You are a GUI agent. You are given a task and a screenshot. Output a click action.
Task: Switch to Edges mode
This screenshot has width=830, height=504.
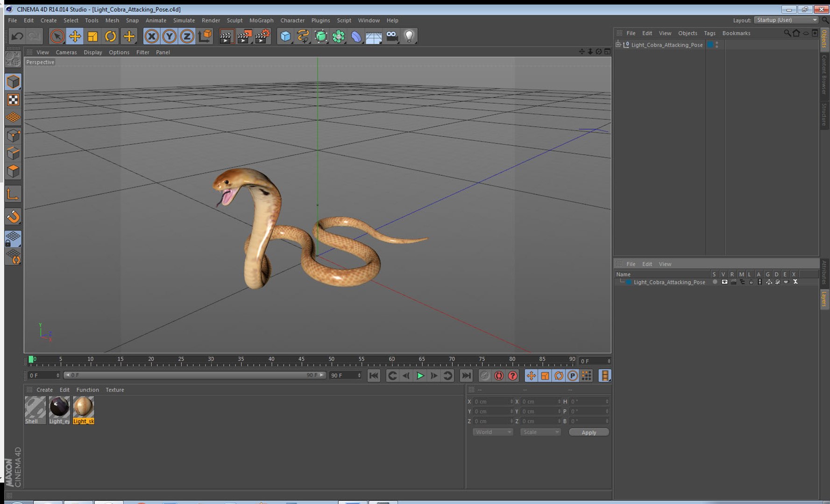pyautogui.click(x=13, y=154)
